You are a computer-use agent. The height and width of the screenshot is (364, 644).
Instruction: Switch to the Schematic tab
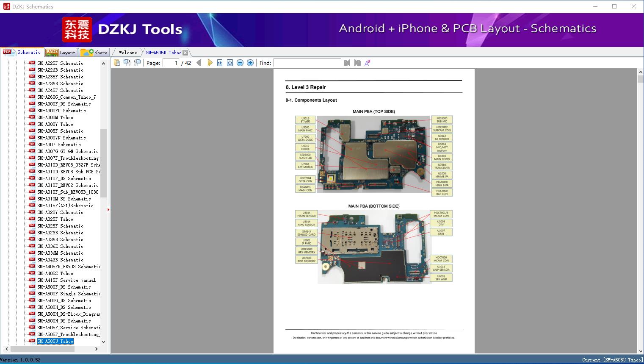[x=22, y=52]
